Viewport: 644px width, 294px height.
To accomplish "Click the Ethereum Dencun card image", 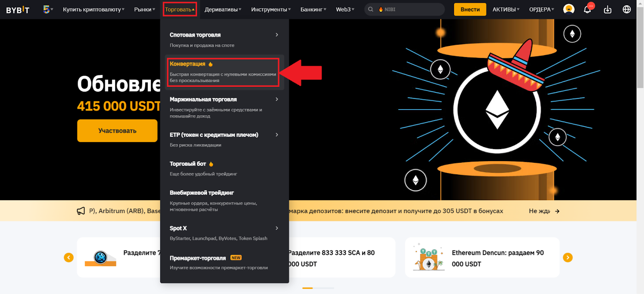I will [x=429, y=258].
